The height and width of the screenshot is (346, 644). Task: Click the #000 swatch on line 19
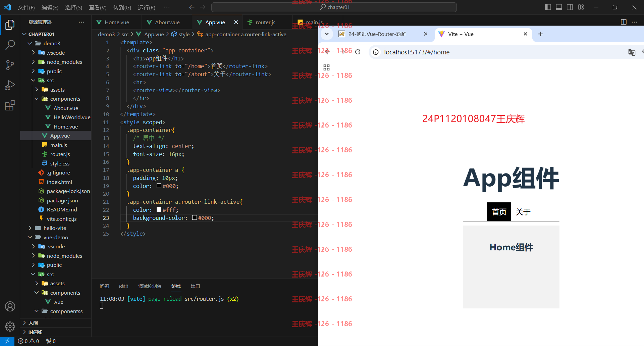point(159,186)
